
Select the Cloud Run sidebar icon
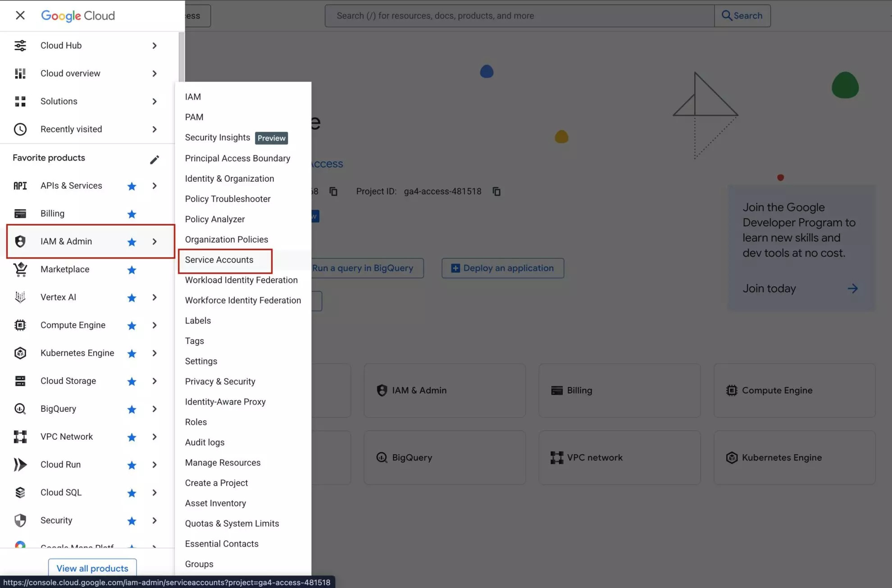point(20,465)
